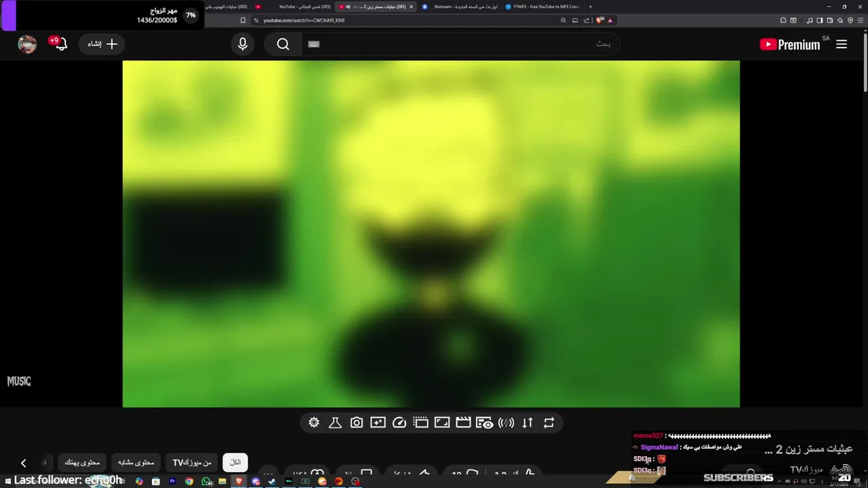Click the player with eye icon
The width and height of the screenshot is (868, 488).
(484, 422)
